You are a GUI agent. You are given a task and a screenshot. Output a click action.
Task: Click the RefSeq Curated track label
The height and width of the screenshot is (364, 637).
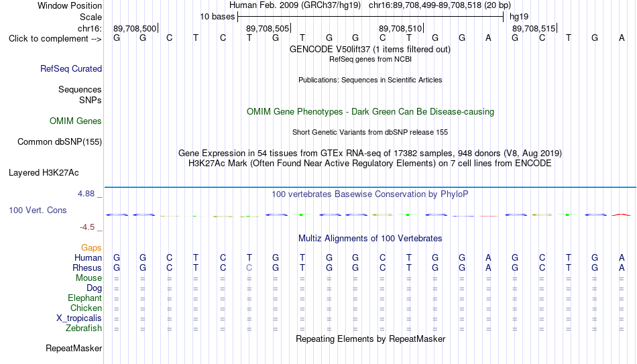pos(71,68)
